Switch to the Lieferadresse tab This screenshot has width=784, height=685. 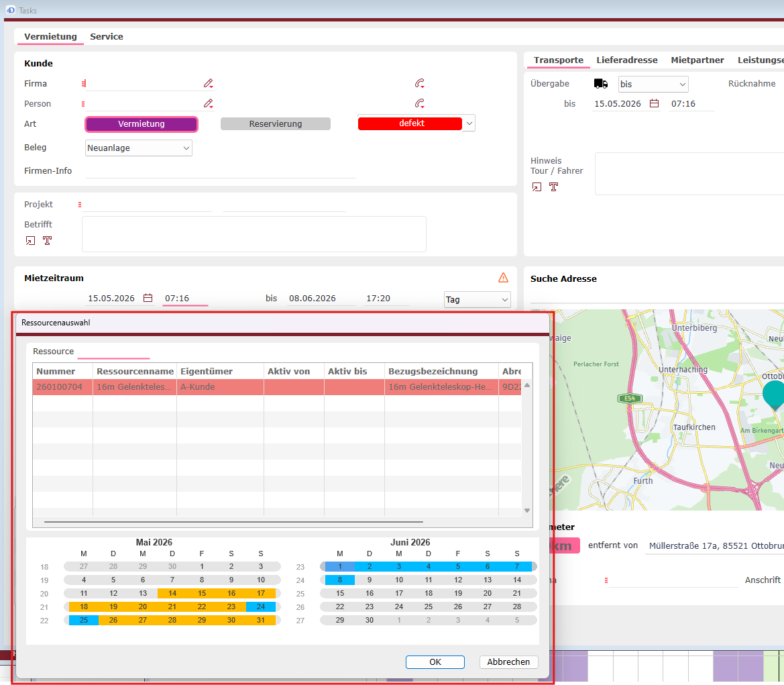[626, 60]
